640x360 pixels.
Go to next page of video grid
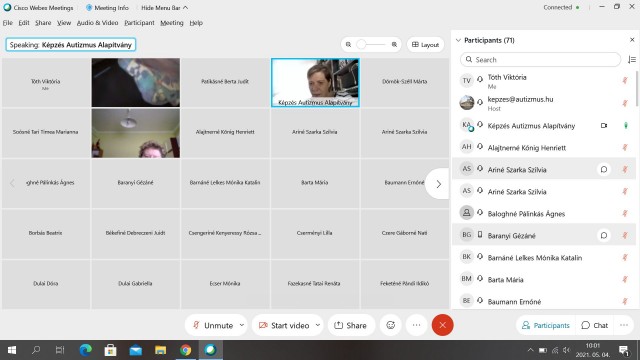pyautogui.click(x=439, y=184)
